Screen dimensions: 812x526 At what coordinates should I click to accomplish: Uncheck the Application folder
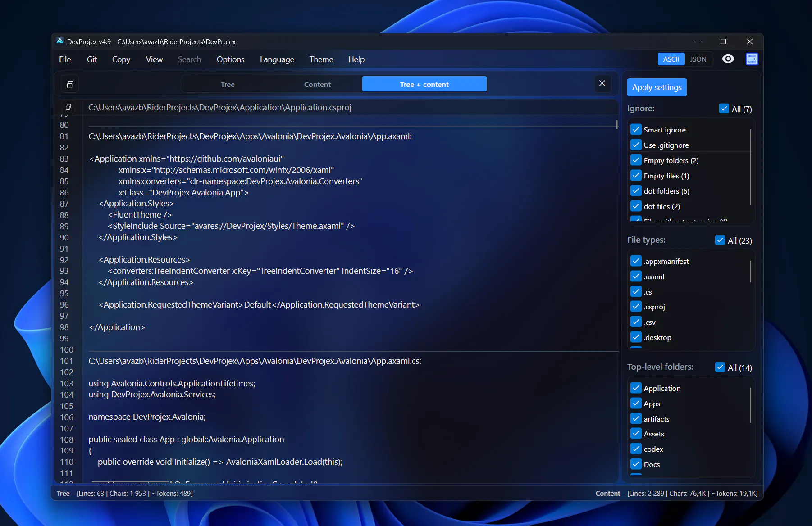(636, 388)
